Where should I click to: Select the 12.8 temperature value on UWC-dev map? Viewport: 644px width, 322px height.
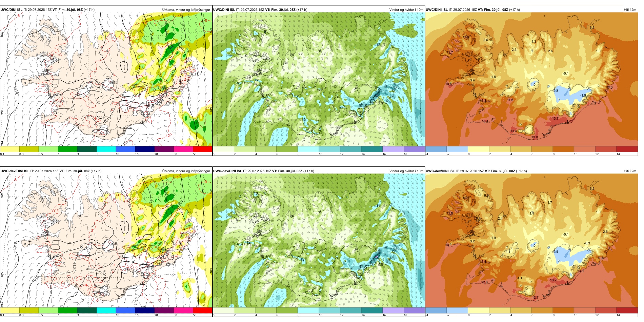(x=485, y=282)
